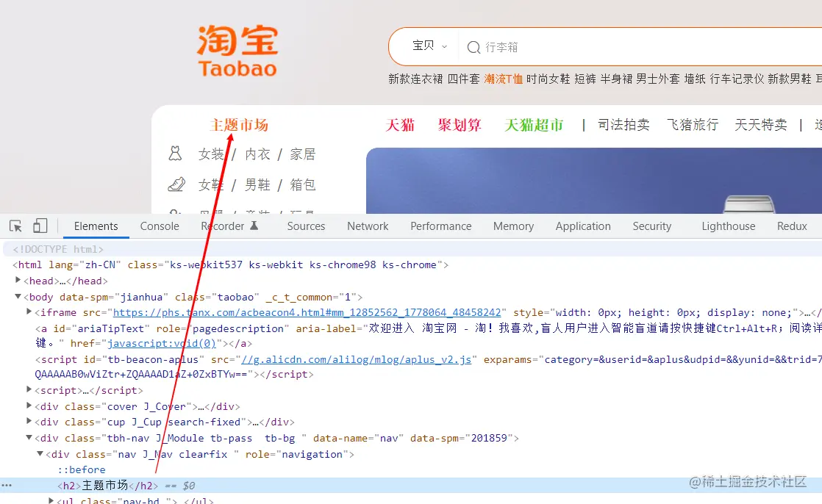Switch to the Elements tab
This screenshot has width=822, height=504.
[96, 226]
